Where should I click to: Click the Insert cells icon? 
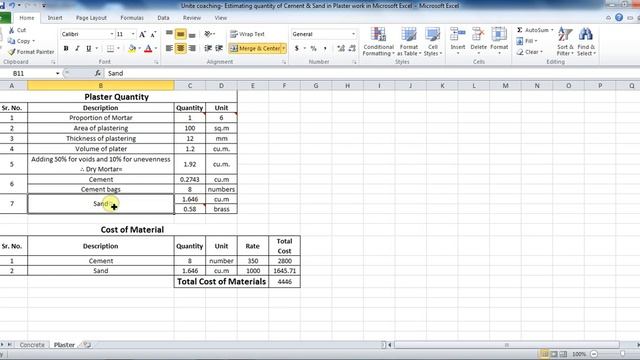(x=458, y=34)
